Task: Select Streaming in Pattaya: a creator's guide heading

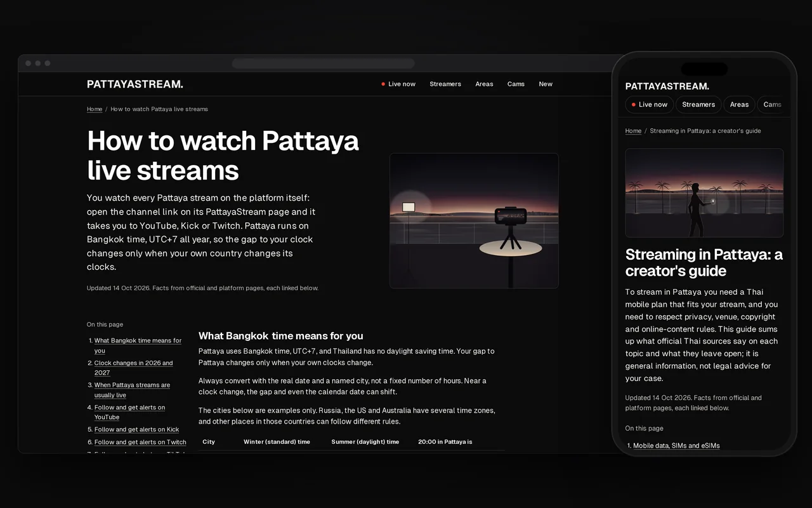Action: tap(704, 263)
